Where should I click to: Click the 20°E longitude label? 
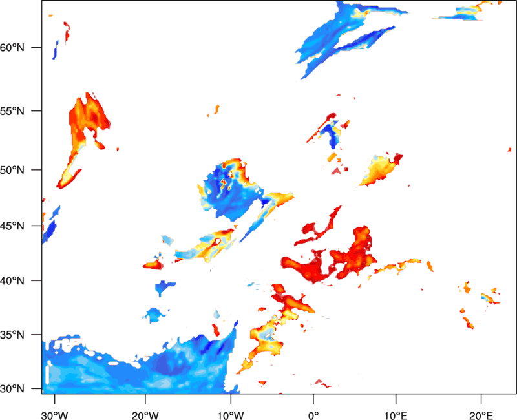click(x=481, y=415)
